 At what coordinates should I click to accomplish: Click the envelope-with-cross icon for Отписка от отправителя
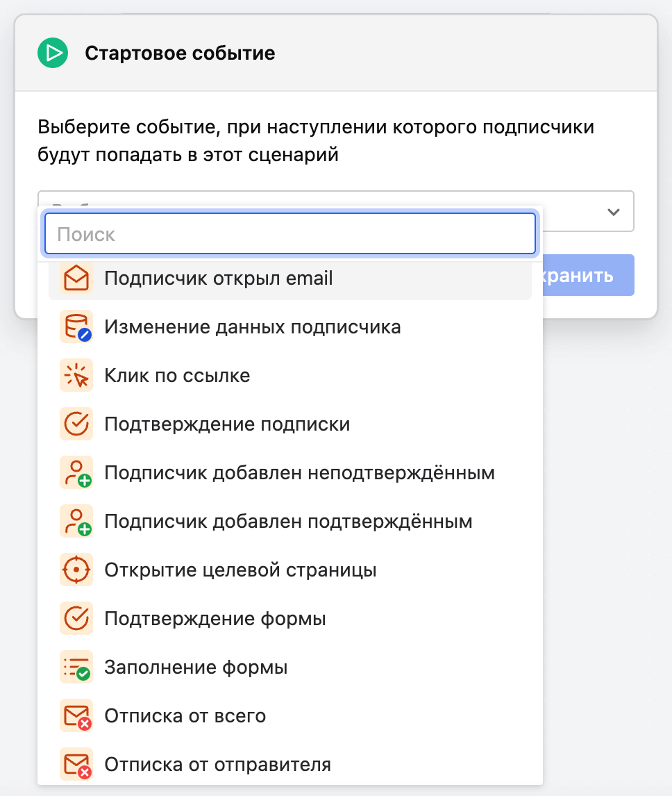point(76,765)
